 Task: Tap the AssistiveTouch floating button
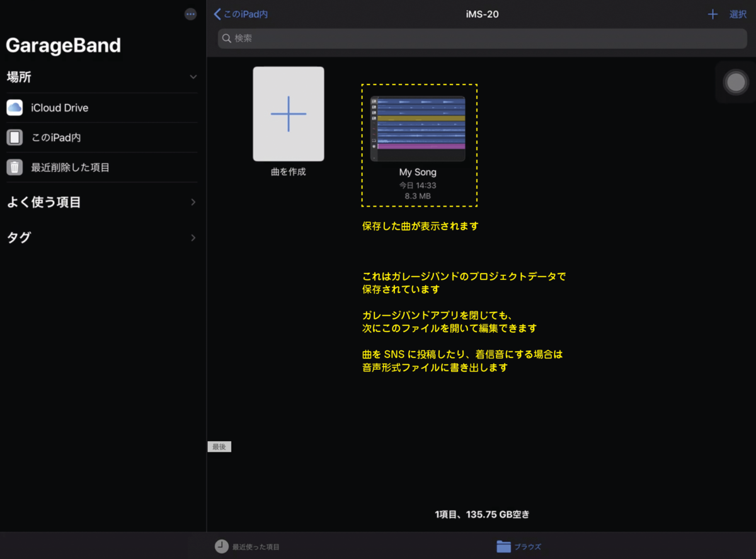[x=735, y=83]
